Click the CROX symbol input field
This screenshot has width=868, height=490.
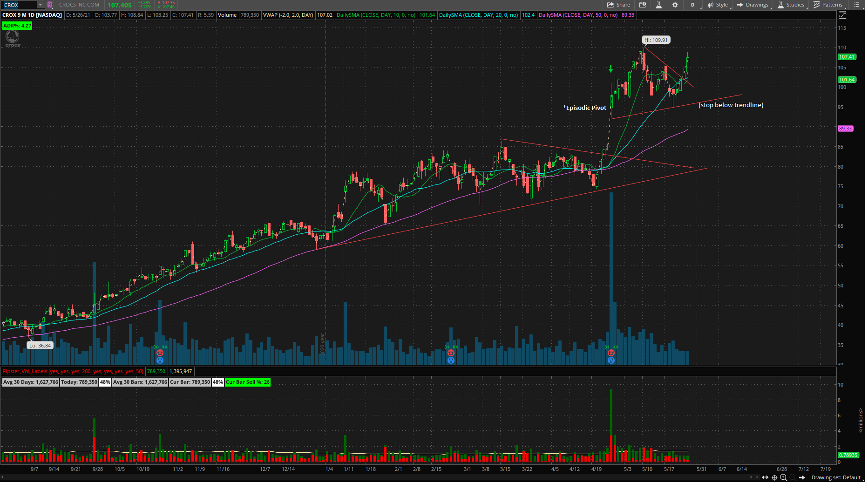tap(19, 5)
